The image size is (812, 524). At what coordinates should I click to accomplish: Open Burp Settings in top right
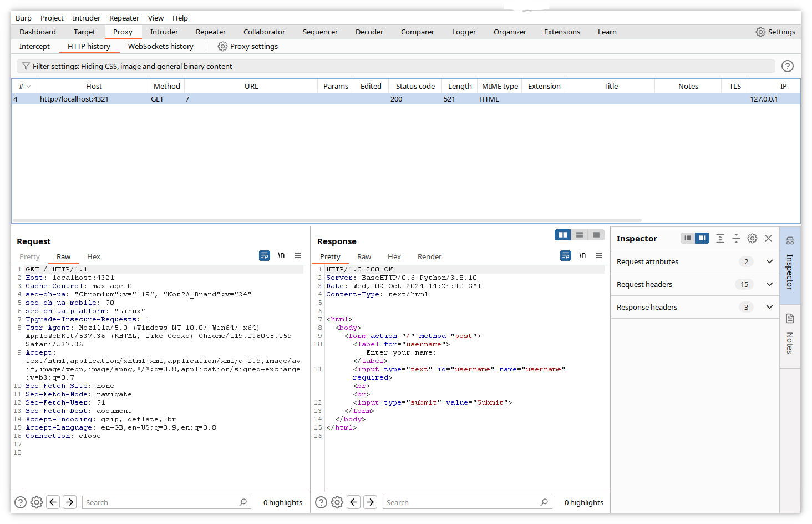click(x=775, y=32)
